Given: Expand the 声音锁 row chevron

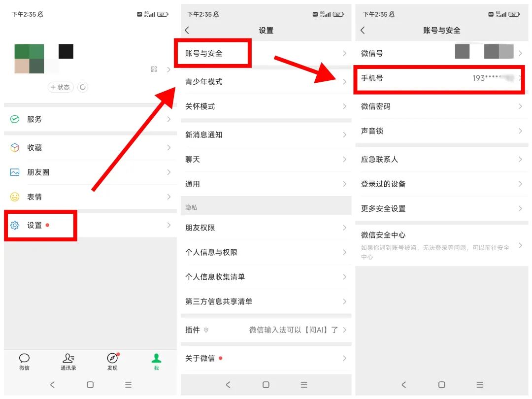Looking at the screenshot, I should (521, 131).
